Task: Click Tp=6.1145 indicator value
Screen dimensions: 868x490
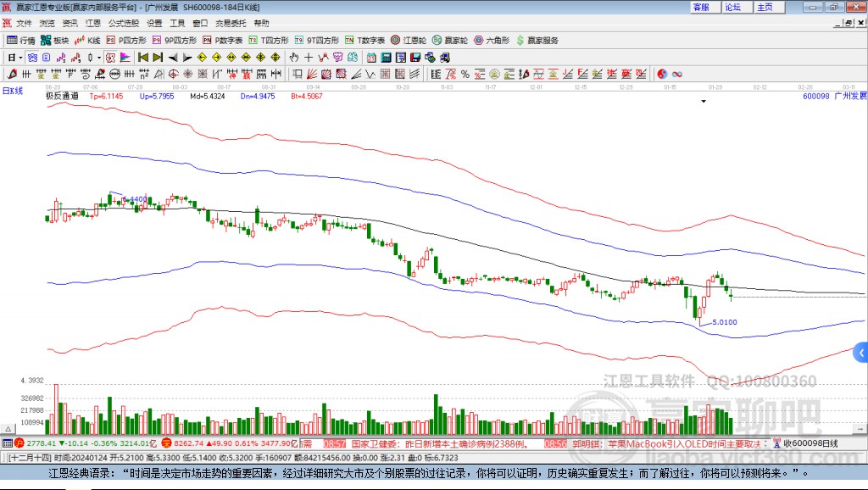Action: pyautogui.click(x=106, y=97)
